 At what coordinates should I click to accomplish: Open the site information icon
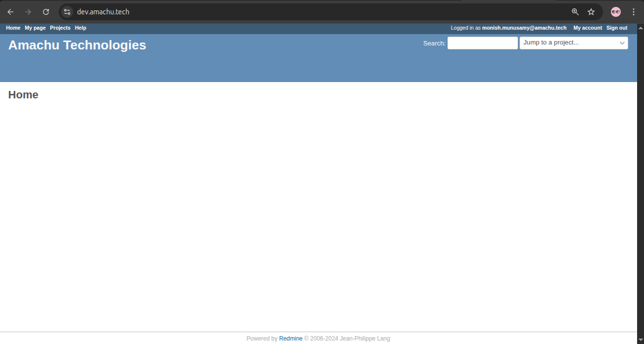point(67,12)
